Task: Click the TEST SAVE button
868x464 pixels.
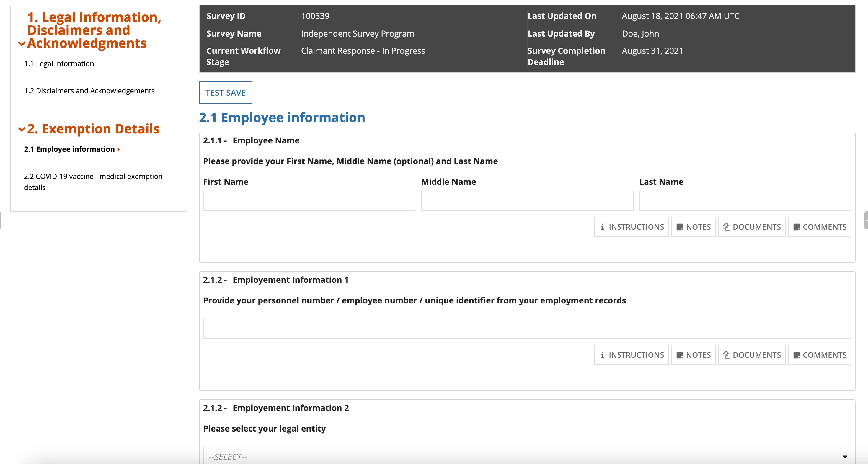Action: [x=226, y=93]
